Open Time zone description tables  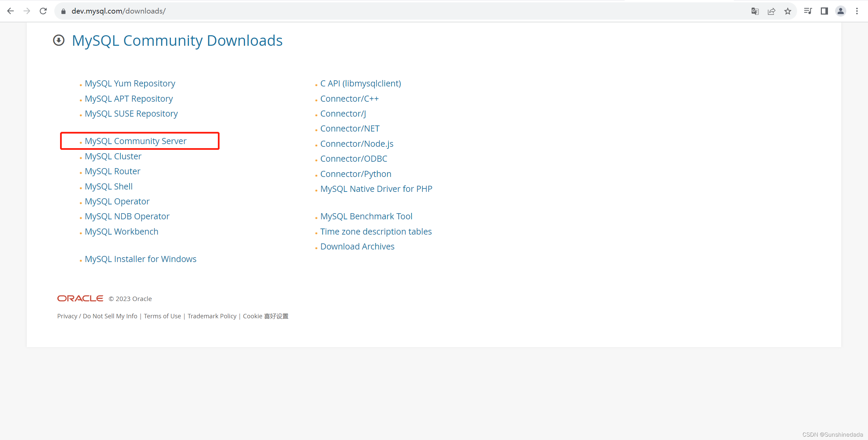pos(376,232)
